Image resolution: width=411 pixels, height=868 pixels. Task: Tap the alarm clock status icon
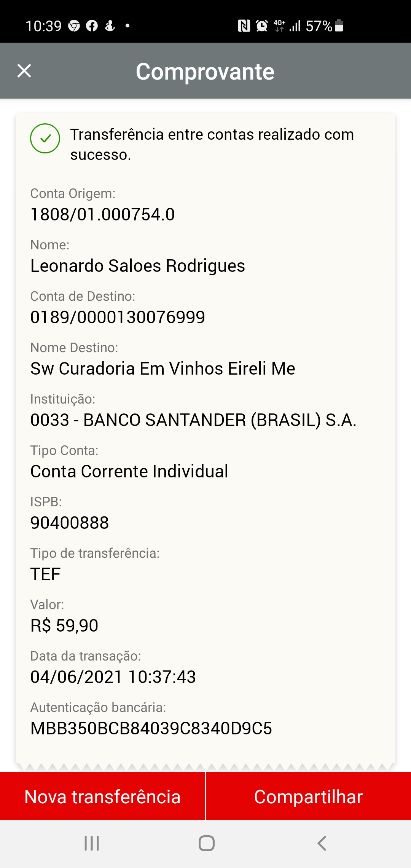click(262, 26)
